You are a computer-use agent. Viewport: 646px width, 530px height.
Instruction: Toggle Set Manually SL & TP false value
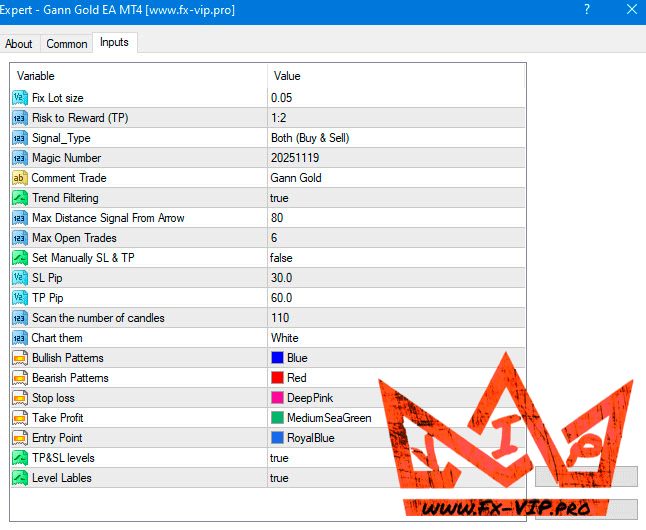[x=284, y=258]
